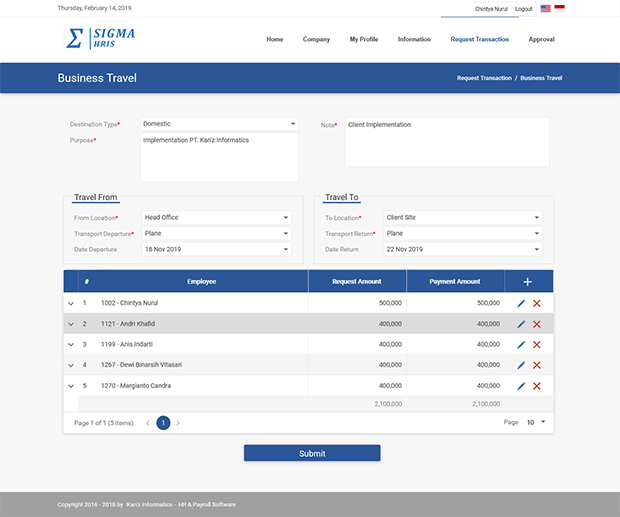Open the To Location dropdown
Image resolution: width=620 pixels, height=517 pixels.
463,217
